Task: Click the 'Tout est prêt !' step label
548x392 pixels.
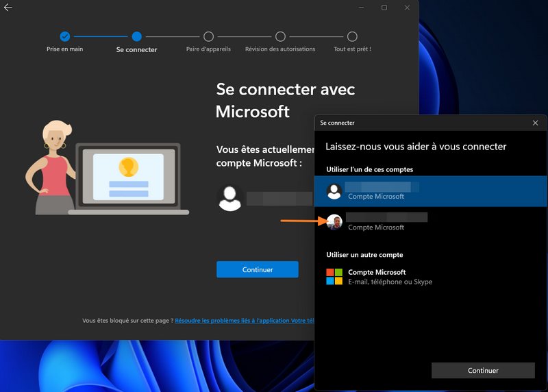Action: tap(352, 49)
